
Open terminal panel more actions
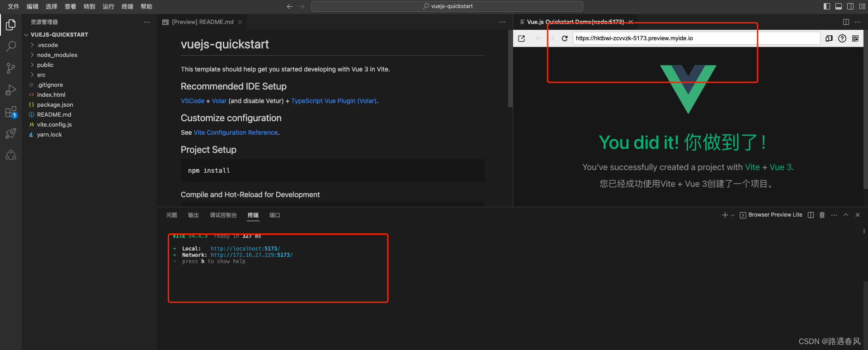coord(834,215)
